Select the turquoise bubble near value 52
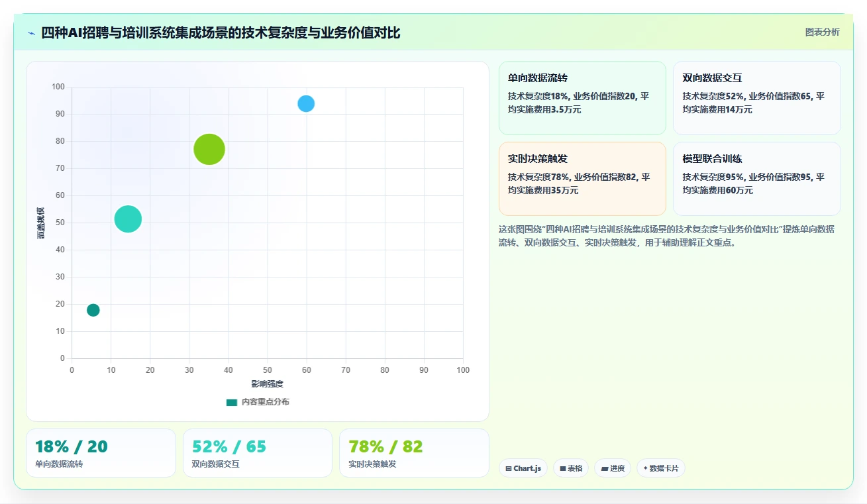The height and width of the screenshot is (504, 867). click(128, 219)
